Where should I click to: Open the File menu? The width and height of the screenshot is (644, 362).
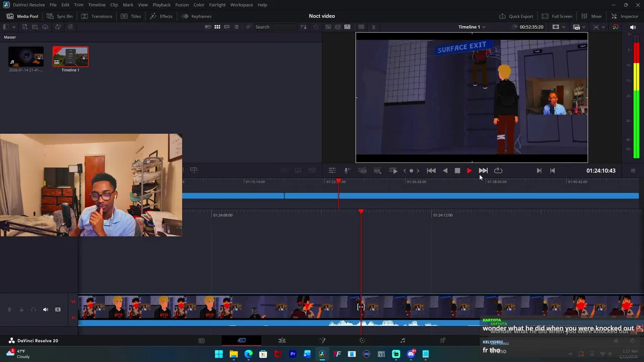53,5
